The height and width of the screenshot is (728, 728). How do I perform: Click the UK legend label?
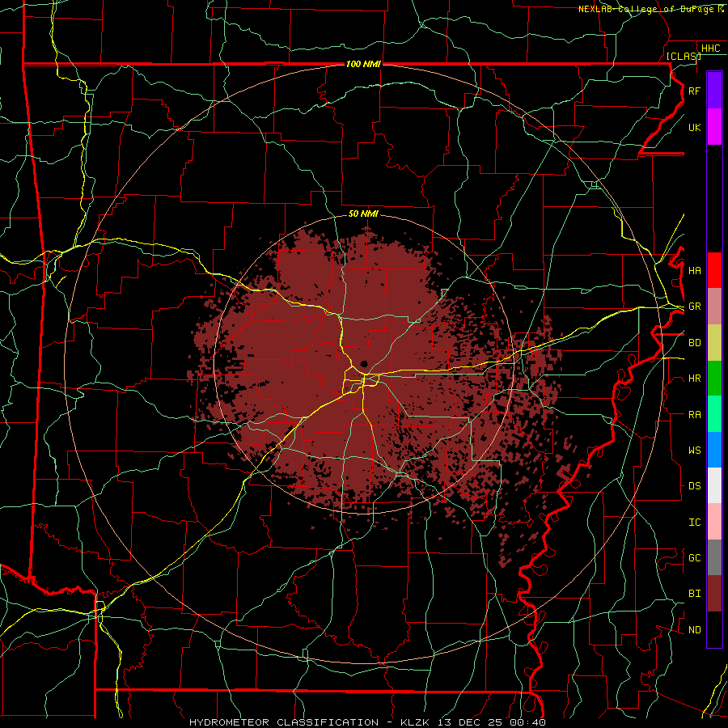point(694,127)
